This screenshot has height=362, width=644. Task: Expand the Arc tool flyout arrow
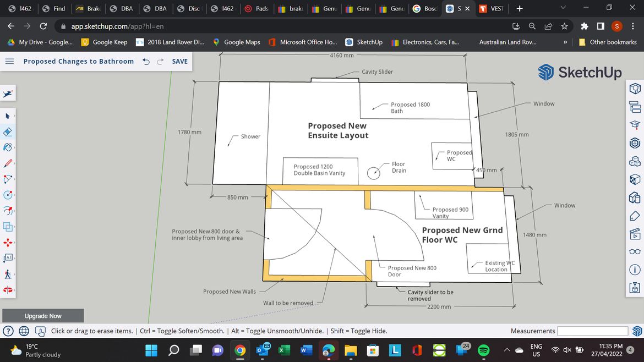[14, 179]
